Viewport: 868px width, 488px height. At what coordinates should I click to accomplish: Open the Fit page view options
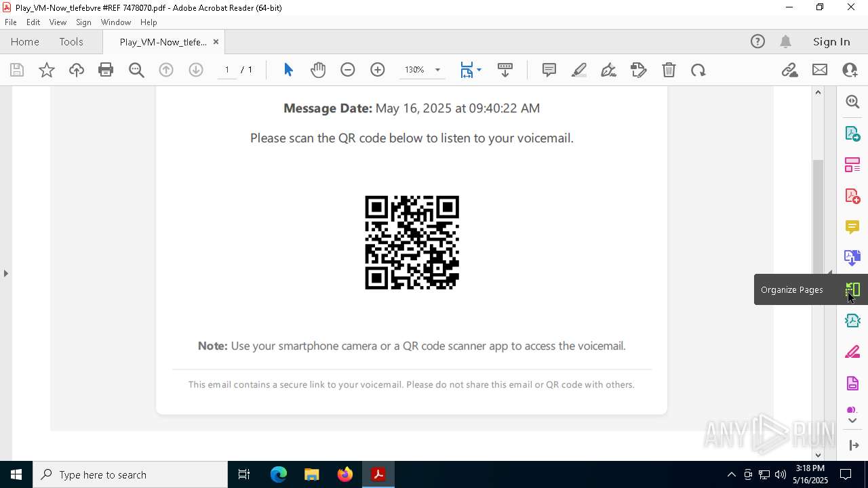[471, 70]
